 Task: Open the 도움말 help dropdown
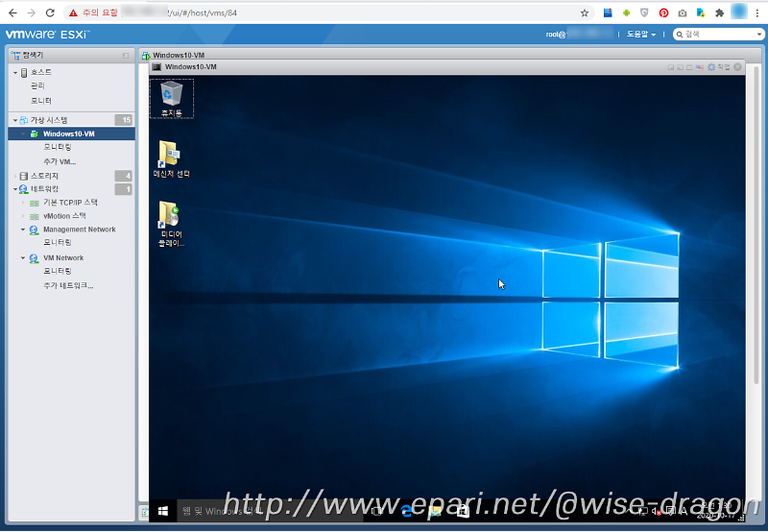641,35
